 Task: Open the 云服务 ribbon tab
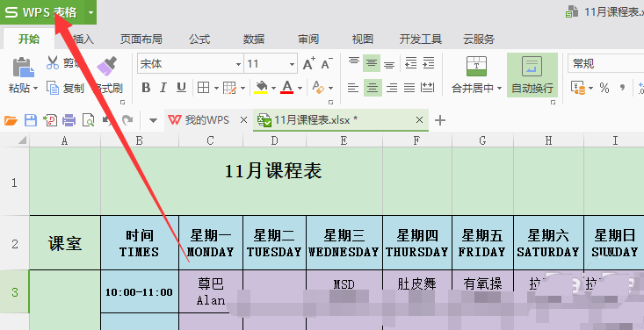coord(479,39)
